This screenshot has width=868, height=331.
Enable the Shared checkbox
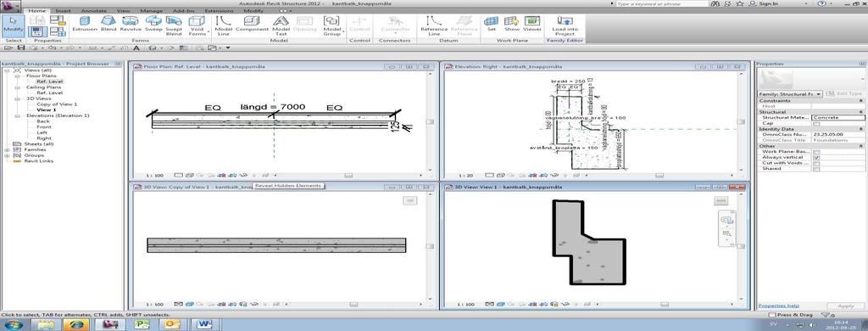816,169
